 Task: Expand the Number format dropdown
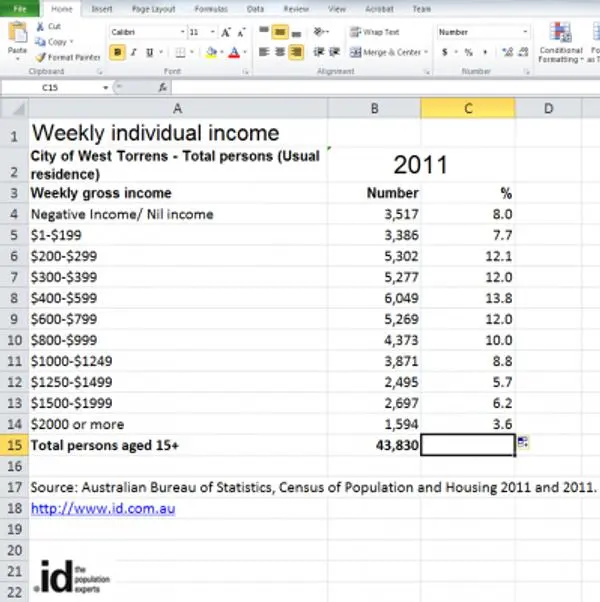pos(525,32)
